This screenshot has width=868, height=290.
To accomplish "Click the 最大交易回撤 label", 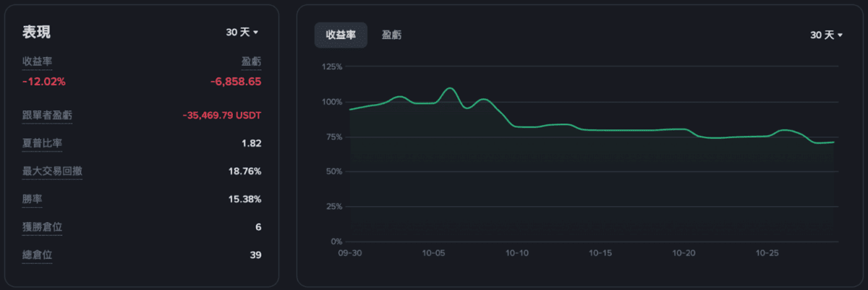I will [x=52, y=171].
